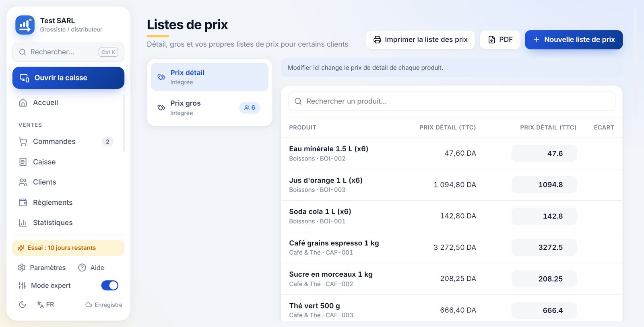
Task: Export the price list as PDF
Action: click(x=500, y=40)
